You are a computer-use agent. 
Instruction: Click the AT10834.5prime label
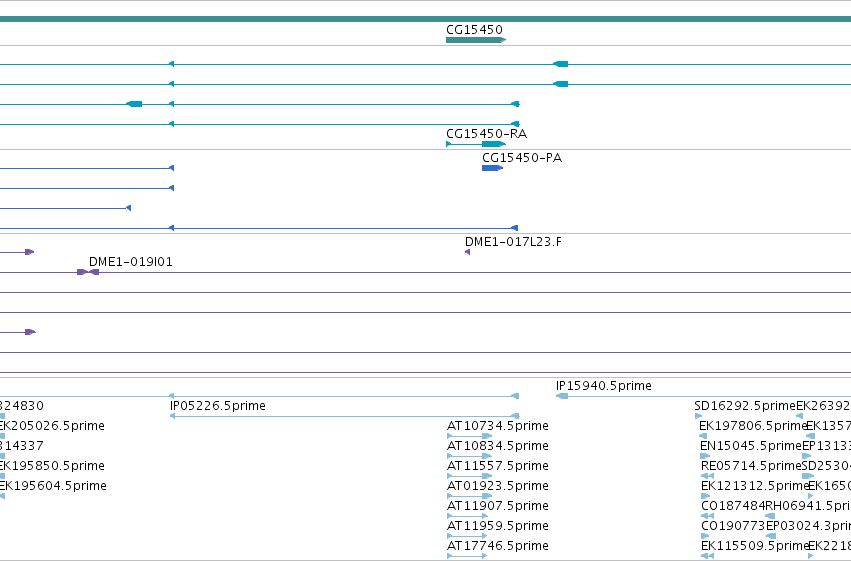(x=498, y=446)
